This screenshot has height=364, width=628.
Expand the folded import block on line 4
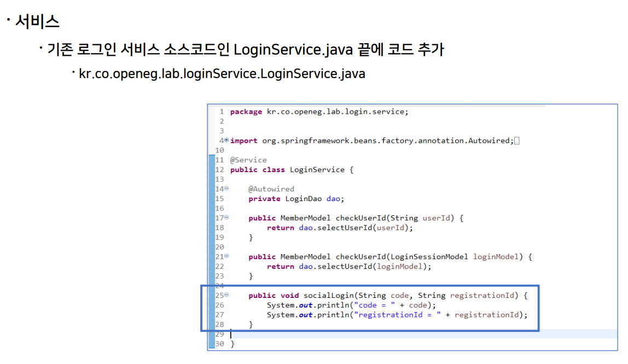(226, 140)
